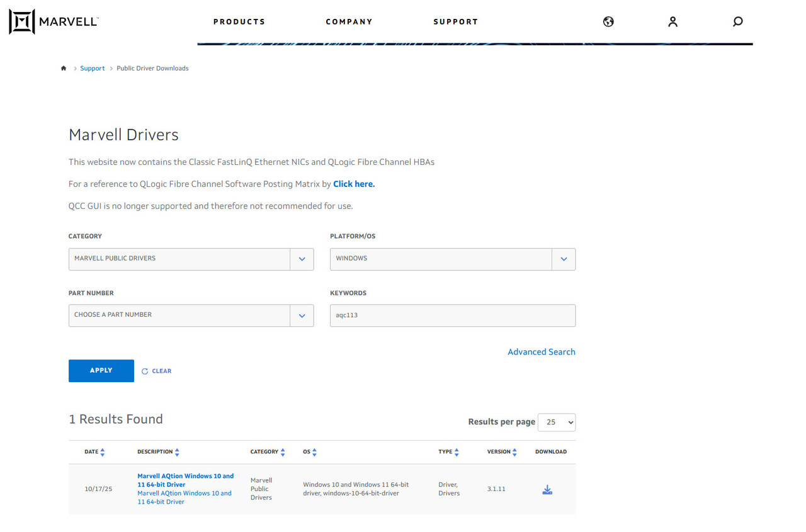The width and height of the screenshot is (806, 532).
Task: Open the globe language selector
Action: 608,21
